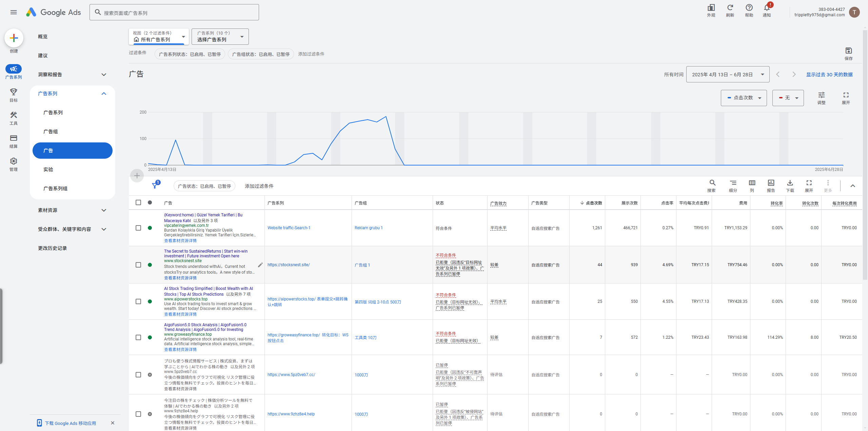The image size is (868, 431).
Task: Tick the checkbox for vipcateringyemek ad row
Action: point(138,228)
